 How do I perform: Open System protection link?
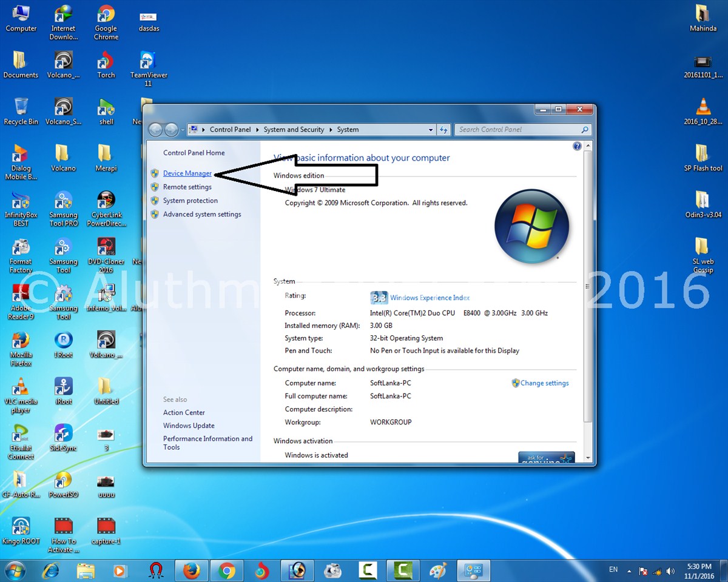tap(190, 201)
